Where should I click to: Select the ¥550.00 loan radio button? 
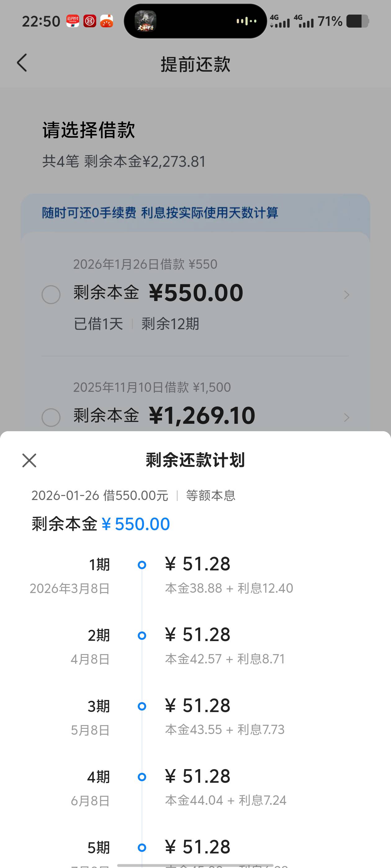[x=51, y=295]
